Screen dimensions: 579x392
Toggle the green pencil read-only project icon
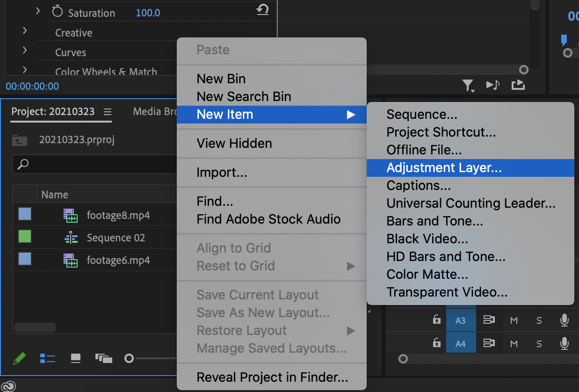coord(19,358)
